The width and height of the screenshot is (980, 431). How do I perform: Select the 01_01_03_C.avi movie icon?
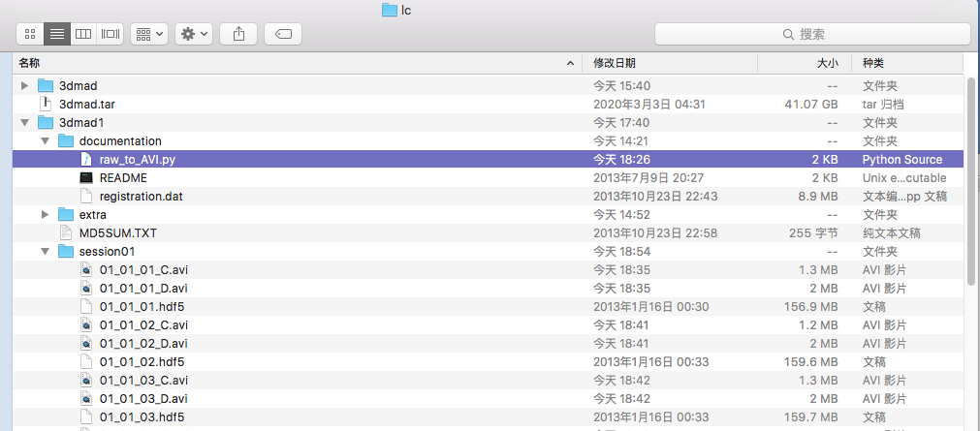[86, 381]
